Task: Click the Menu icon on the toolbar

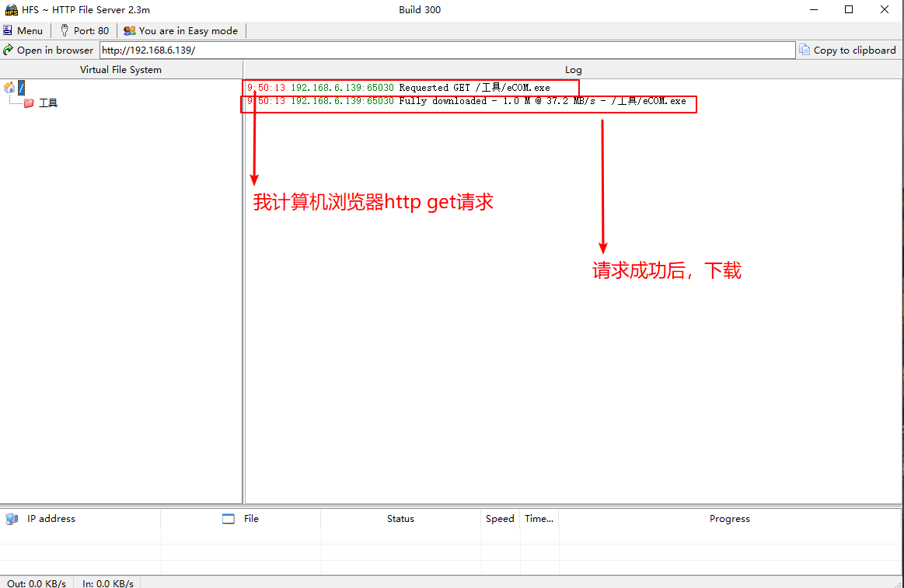Action: pyautogui.click(x=8, y=30)
